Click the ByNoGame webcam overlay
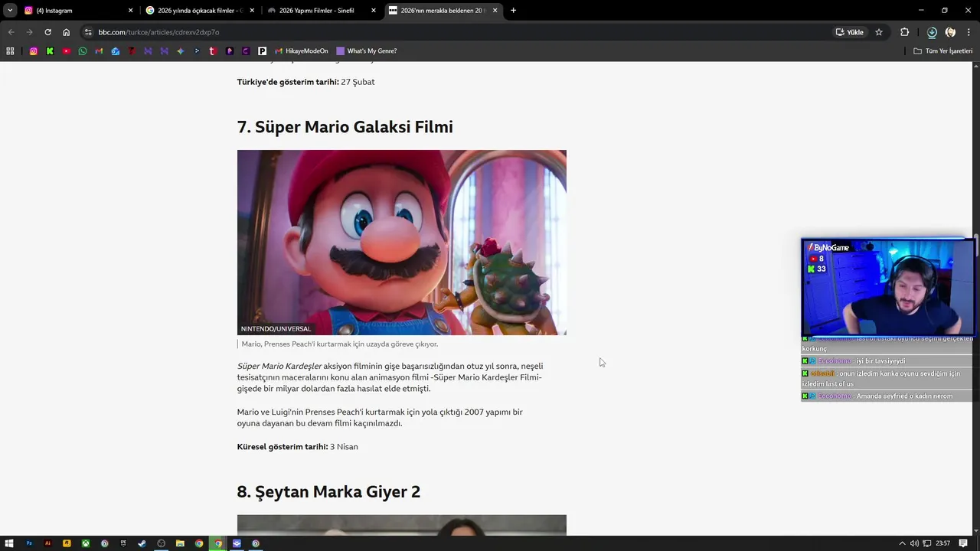This screenshot has height=551, width=980. pyautogui.click(x=887, y=288)
